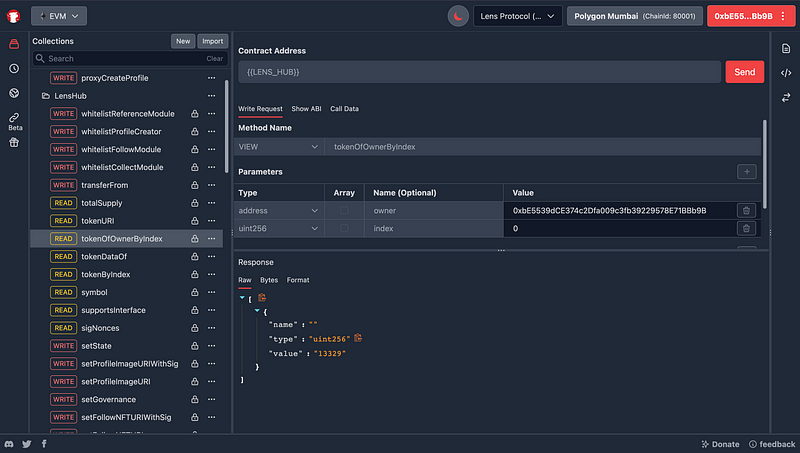Check the Array box for address row
This screenshot has width=800, height=453.
click(x=344, y=210)
